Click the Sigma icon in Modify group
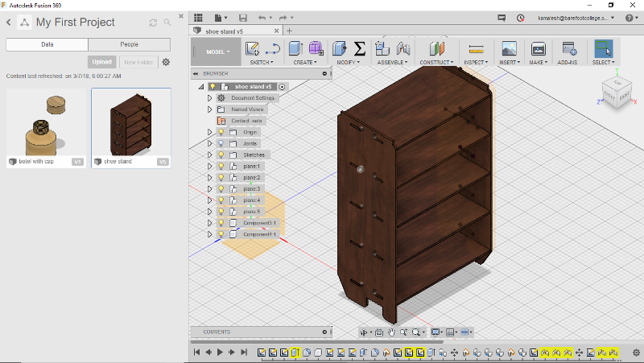Image resolution: width=644 pixels, height=363 pixels. pyautogui.click(x=360, y=49)
